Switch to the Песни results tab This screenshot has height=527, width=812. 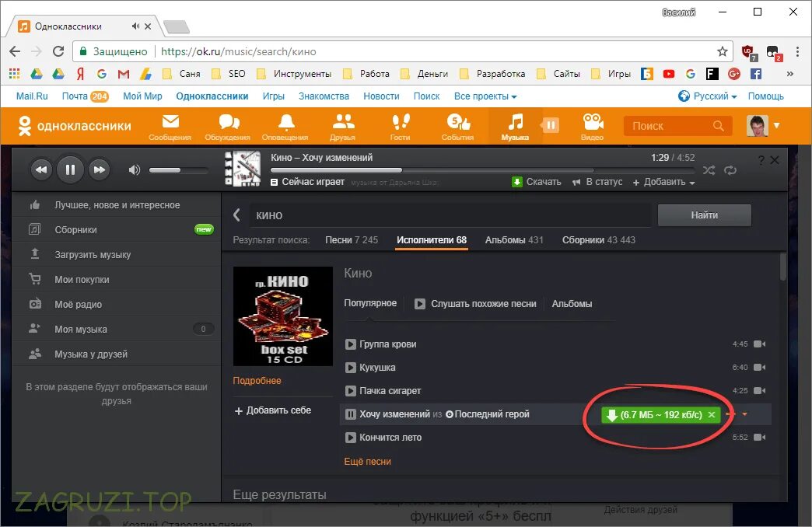351,240
